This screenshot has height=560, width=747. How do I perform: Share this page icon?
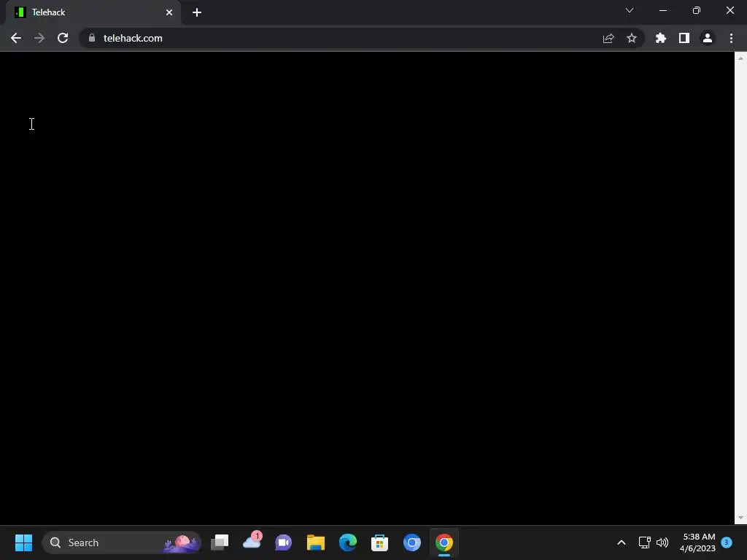point(608,38)
